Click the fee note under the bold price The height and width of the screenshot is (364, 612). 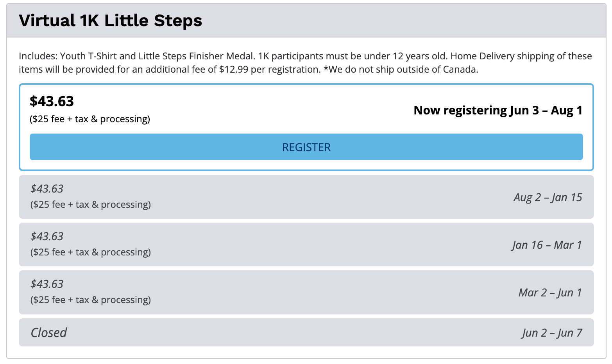tap(90, 119)
